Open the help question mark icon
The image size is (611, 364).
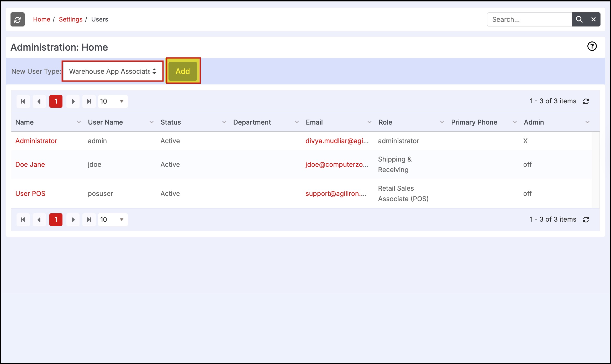[592, 46]
